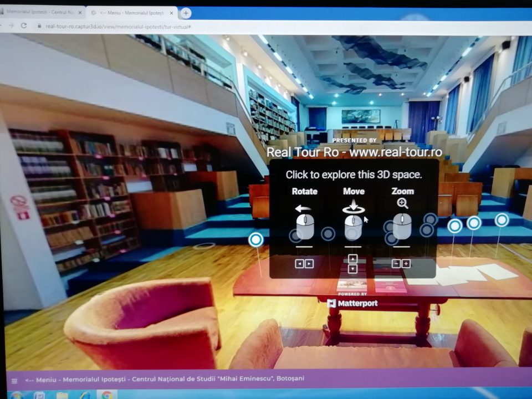Select the '<-- Meniu - Memorialul Ipotești' browser tab

coord(132,13)
